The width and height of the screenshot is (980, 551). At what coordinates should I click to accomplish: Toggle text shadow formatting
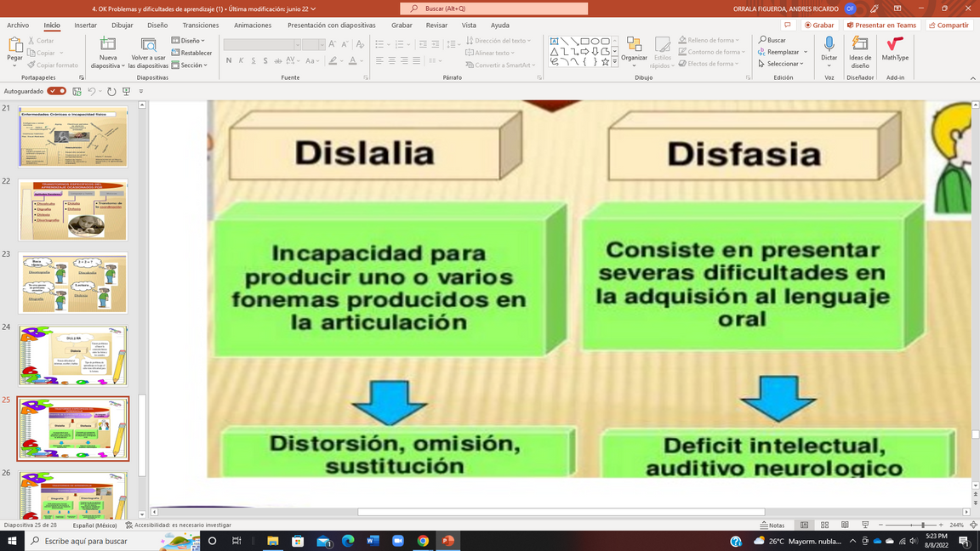pos(265,60)
